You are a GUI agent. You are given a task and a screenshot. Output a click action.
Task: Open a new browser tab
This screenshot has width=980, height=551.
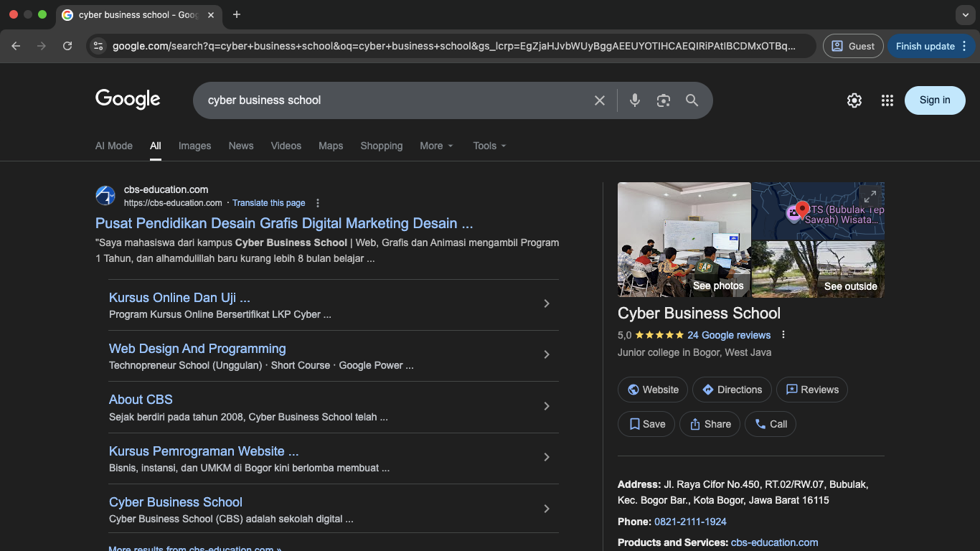click(237, 14)
